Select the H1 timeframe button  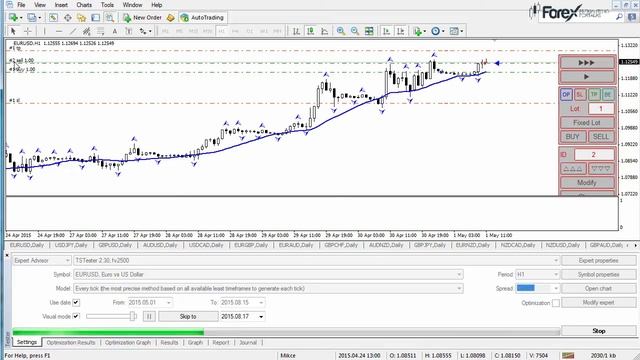(221, 31)
